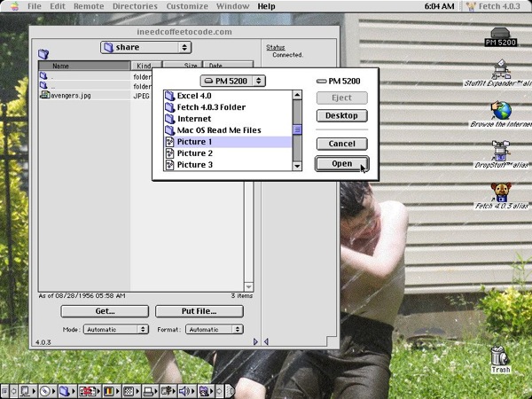Image resolution: width=532 pixels, height=399 pixels.
Task: Open the Format Automatic popup
Action: point(215,329)
